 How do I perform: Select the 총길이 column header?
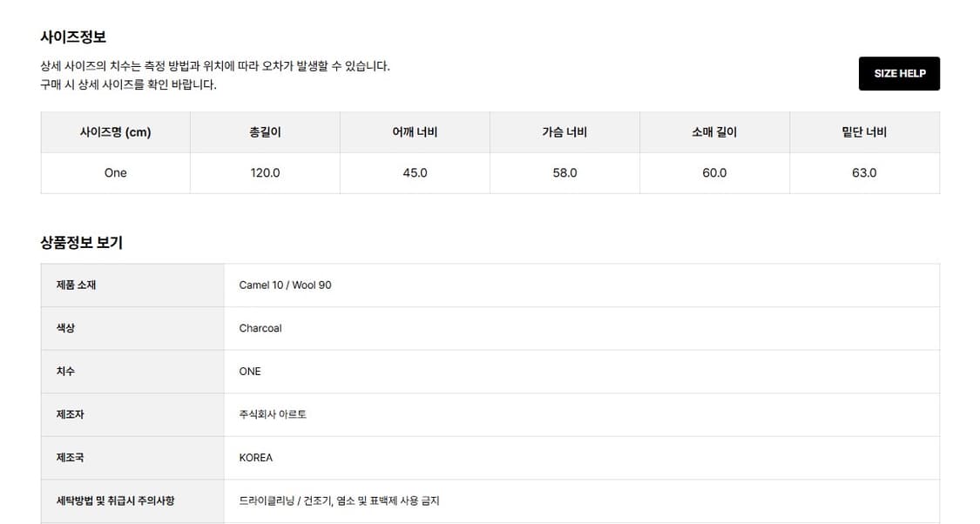265,131
